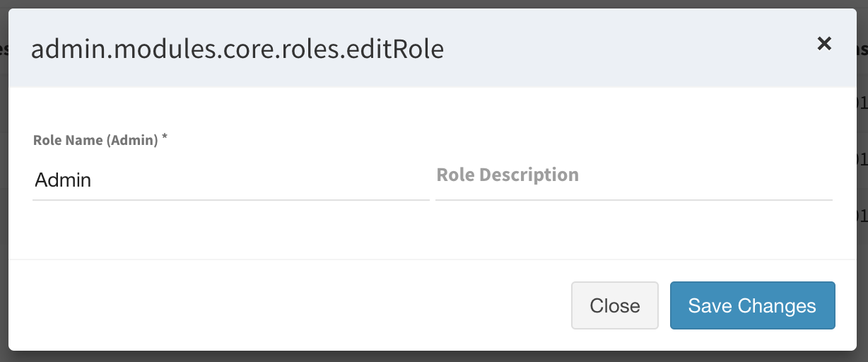The height and width of the screenshot is (362, 868).
Task: Click the "Role Description" placeholder text
Action: 508,175
